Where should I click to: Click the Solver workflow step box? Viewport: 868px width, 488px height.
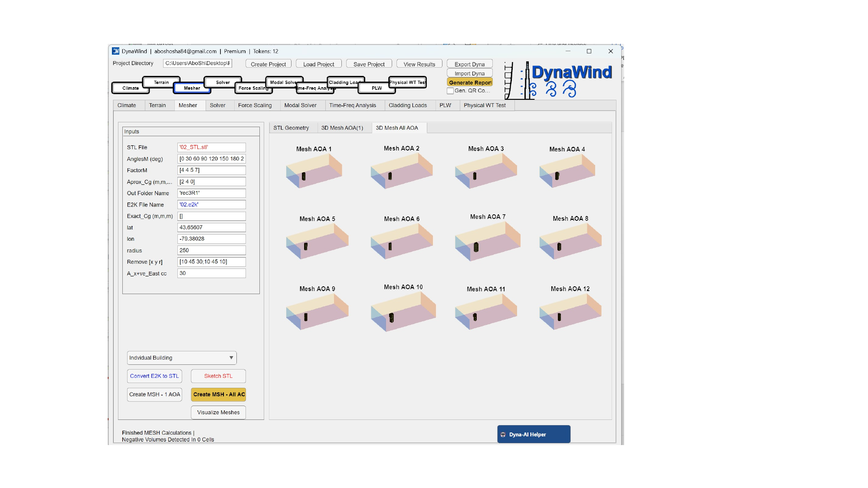[223, 82]
